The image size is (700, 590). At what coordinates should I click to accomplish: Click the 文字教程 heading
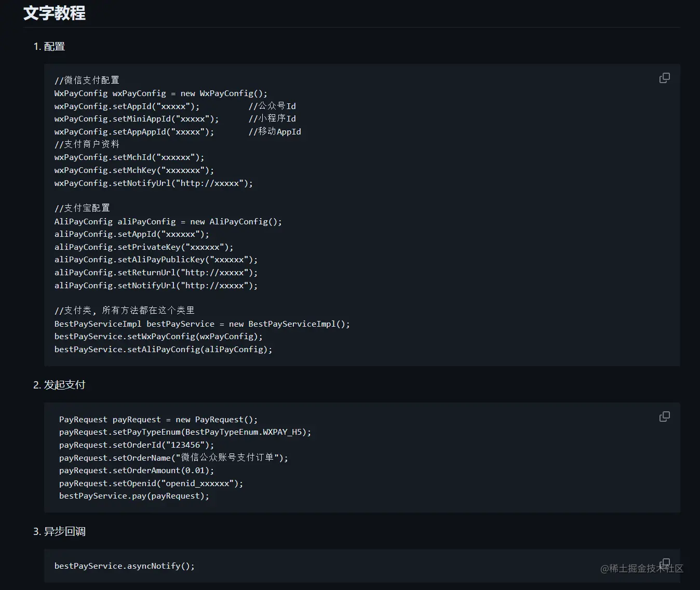55,13
